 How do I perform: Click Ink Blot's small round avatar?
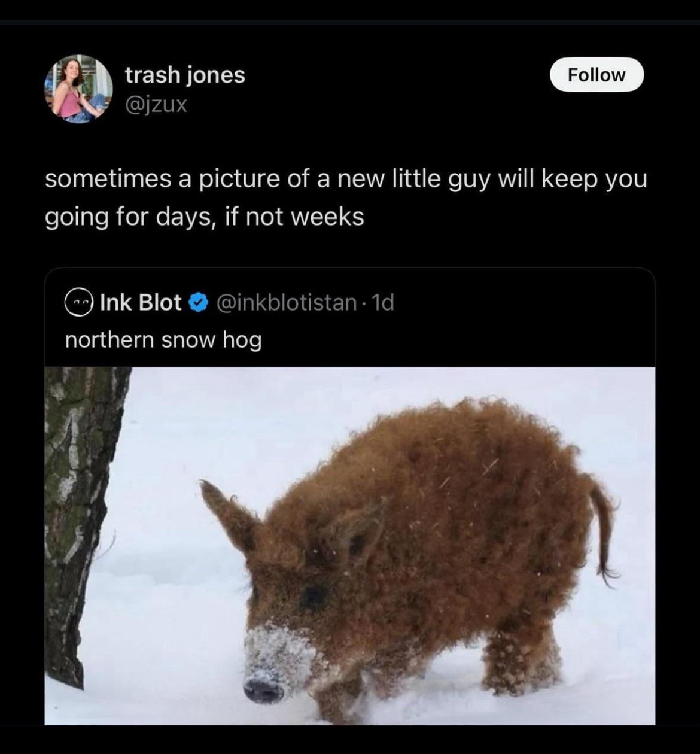click(x=80, y=303)
